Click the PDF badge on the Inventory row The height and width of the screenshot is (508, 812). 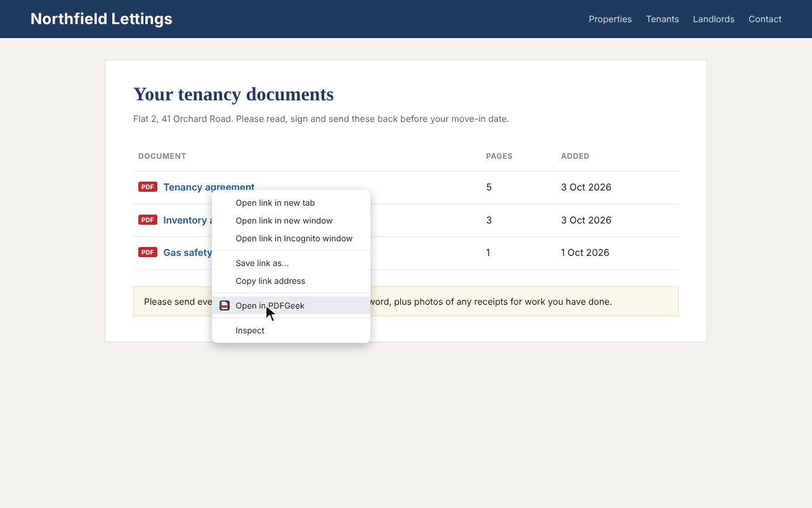pyautogui.click(x=148, y=220)
